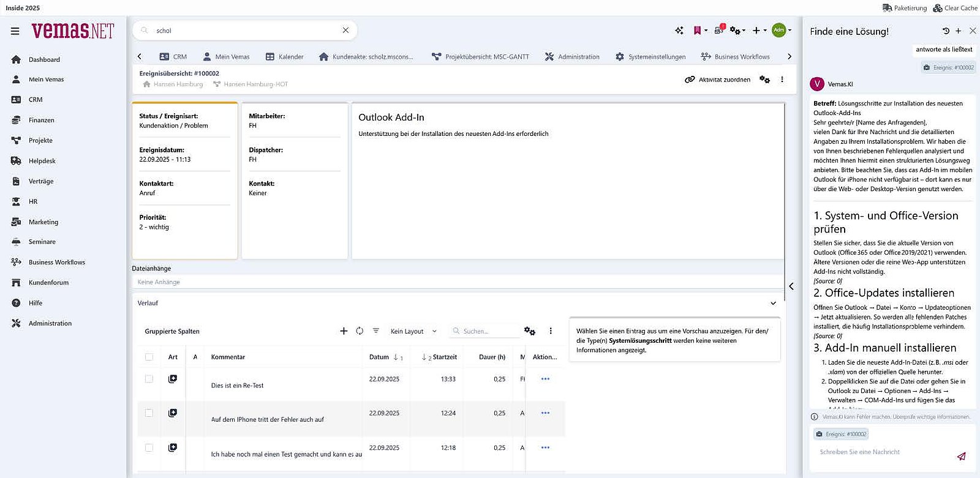Refresh the Verlauf table
The height and width of the screenshot is (478, 980).
[x=360, y=331]
